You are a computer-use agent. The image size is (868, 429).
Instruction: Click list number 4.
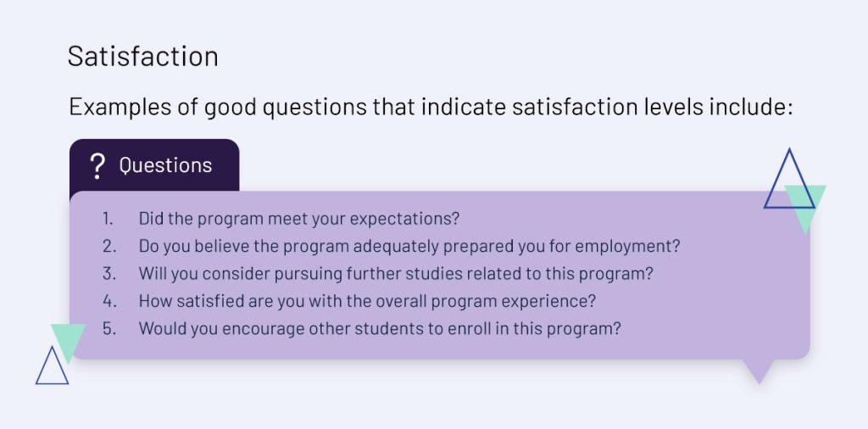pos(109,302)
